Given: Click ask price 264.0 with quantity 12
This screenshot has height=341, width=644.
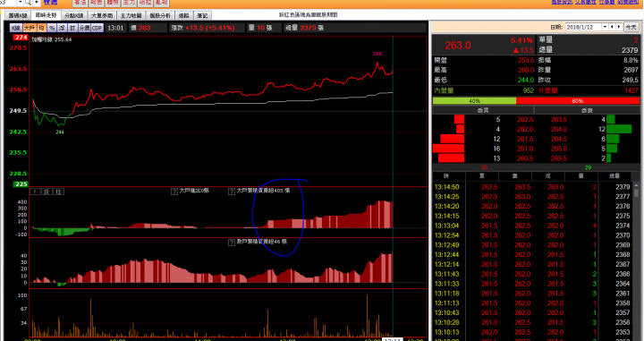Looking at the screenshot, I should tap(559, 130).
